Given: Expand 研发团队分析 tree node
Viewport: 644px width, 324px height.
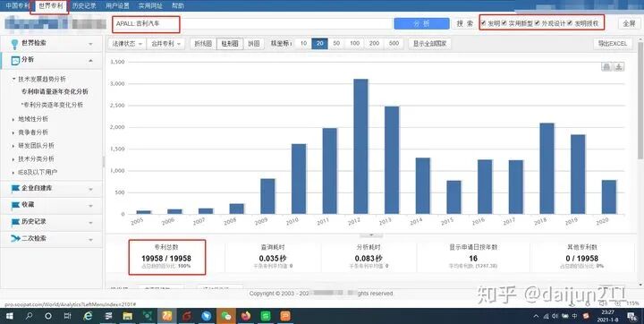Looking at the screenshot, I should (13, 146).
